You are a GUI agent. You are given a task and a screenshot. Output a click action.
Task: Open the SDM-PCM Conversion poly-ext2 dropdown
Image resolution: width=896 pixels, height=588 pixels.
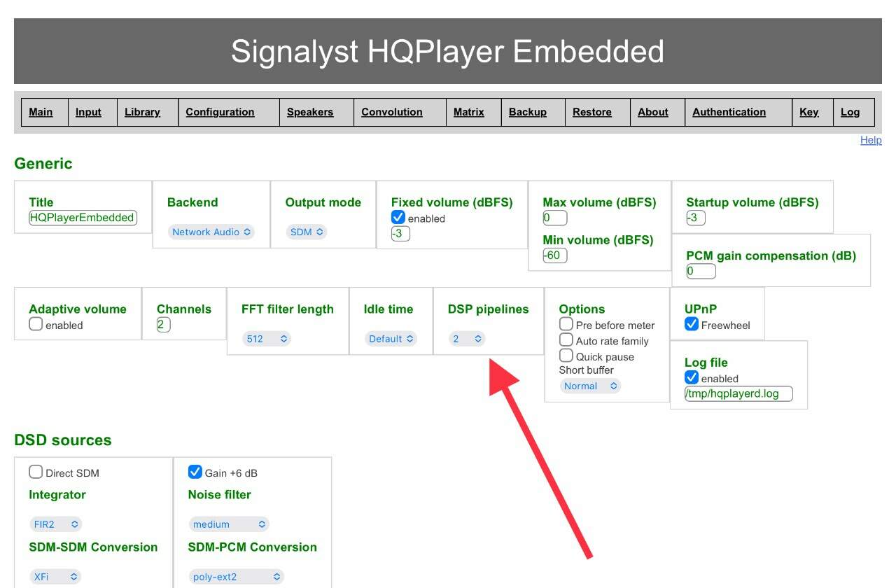(x=237, y=577)
